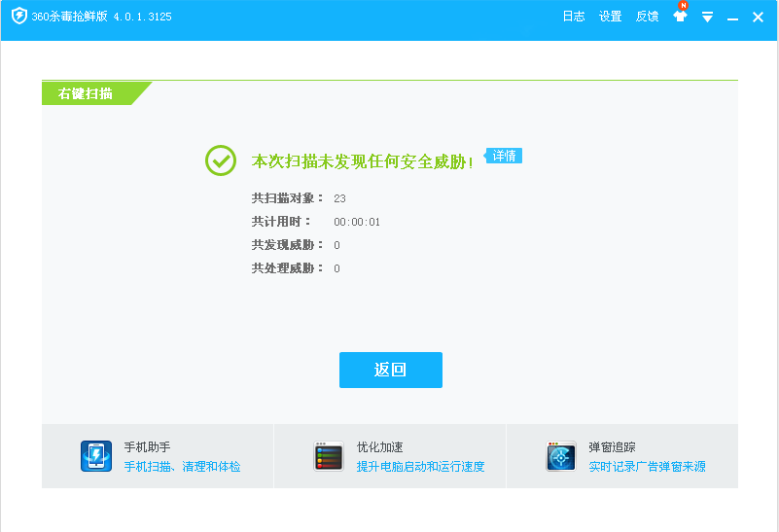Click the 优化加速 title text
The height and width of the screenshot is (532, 779).
(379, 447)
